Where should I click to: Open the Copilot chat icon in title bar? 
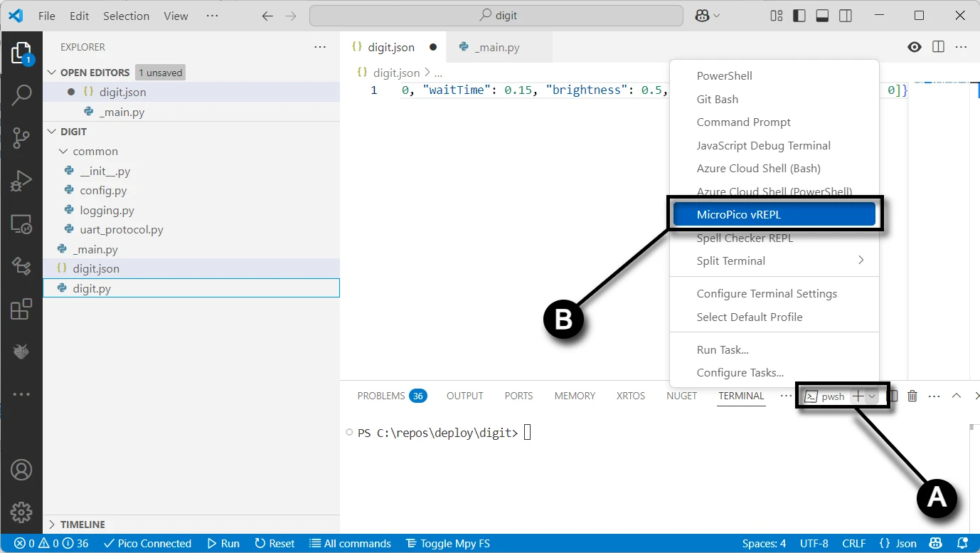(x=703, y=16)
